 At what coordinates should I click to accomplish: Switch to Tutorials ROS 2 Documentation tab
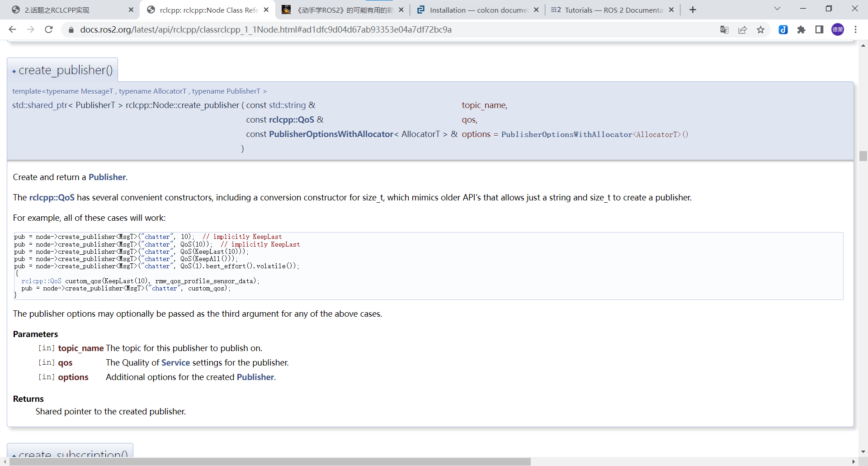(613, 10)
